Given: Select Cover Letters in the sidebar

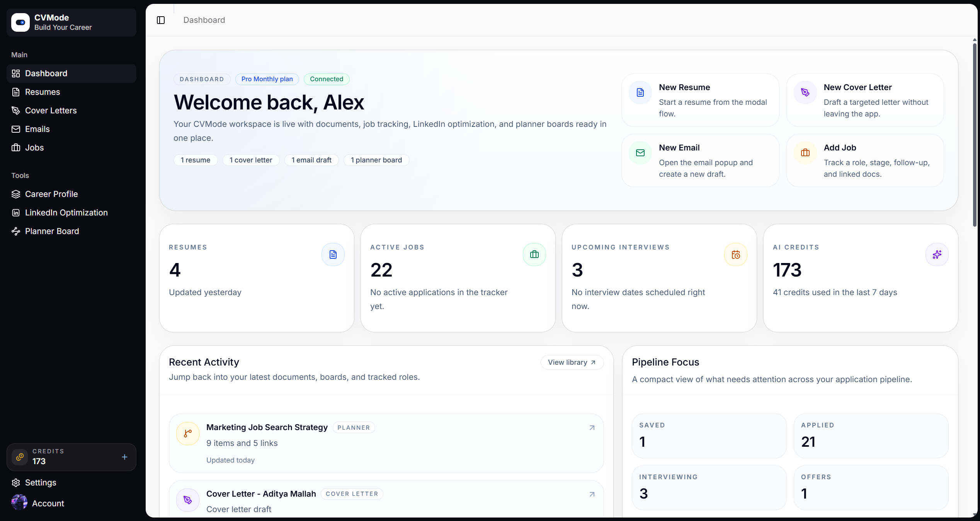Looking at the screenshot, I should (51, 110).
